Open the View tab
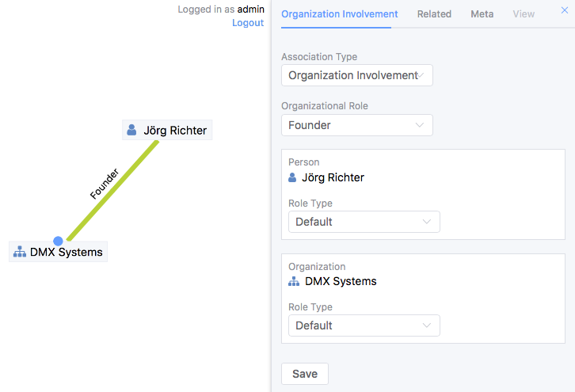575x392 pixels. pyautogui.click(x=524, y=14)
